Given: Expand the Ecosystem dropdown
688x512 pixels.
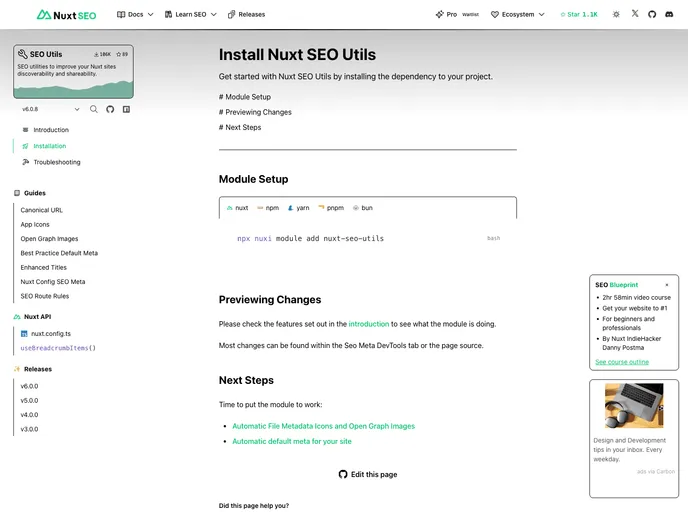Looking at the screenshot, I should click(518, 14).
